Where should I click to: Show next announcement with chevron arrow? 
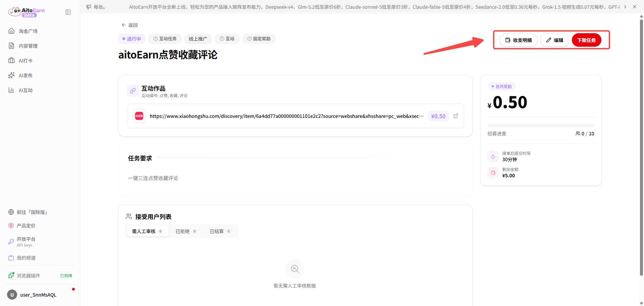[625, 7]
